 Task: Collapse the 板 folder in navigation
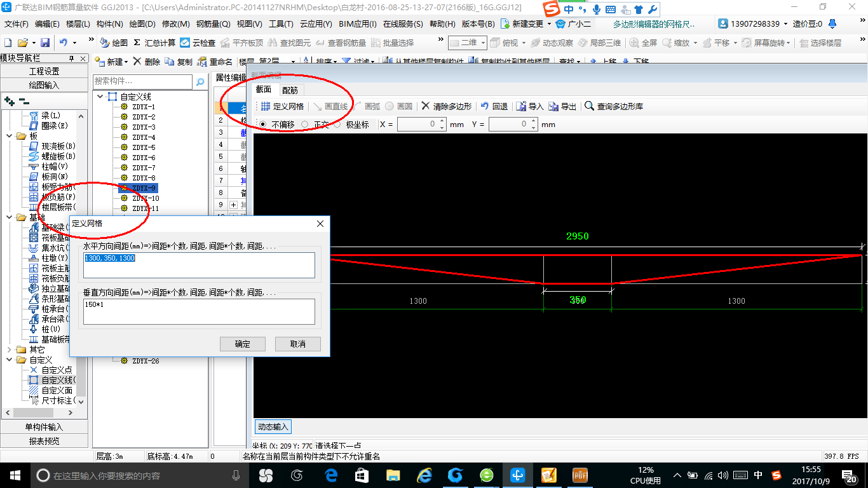(x=9, y=136)
